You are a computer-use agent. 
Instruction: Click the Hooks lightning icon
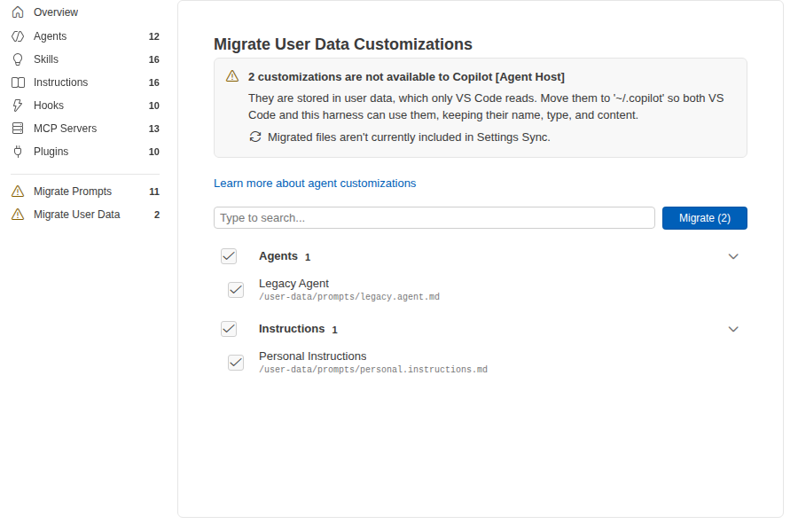click(18, 106)
